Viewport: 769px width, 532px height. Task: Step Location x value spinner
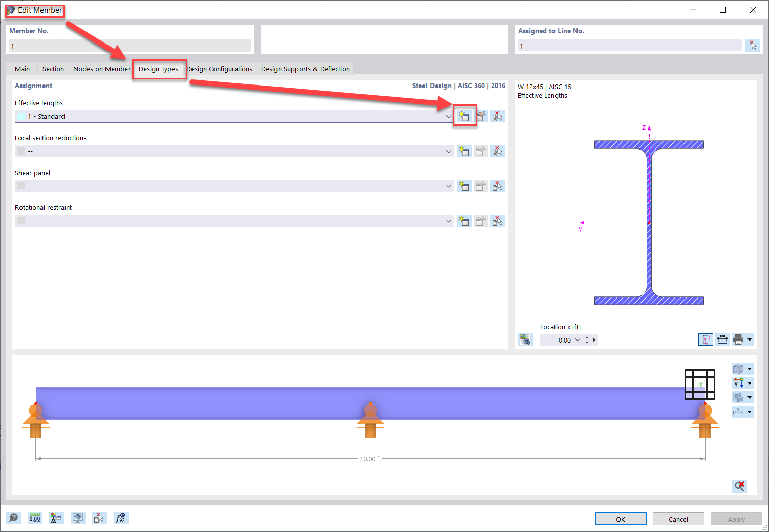click(587, 340)
